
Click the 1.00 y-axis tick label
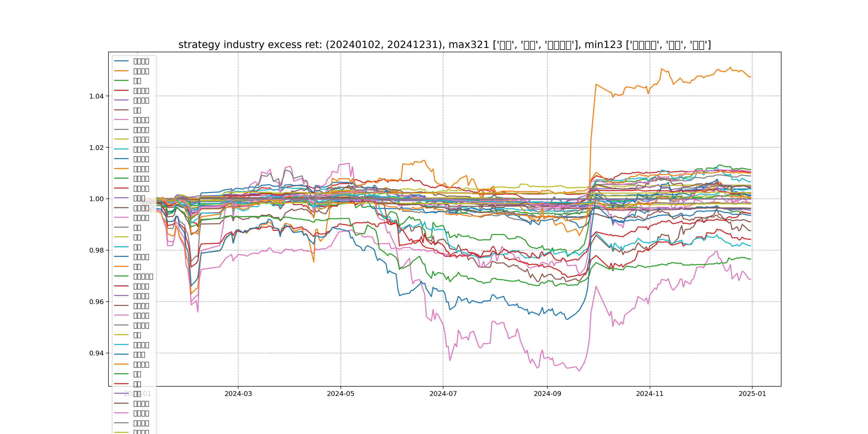coord(96,199)
